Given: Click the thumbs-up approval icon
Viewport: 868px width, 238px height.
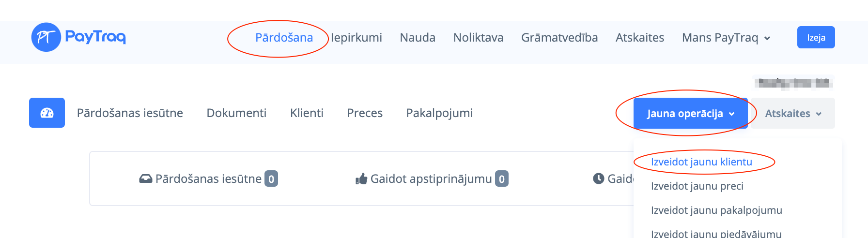Looking at the screenshot, I should coord(361,179).
